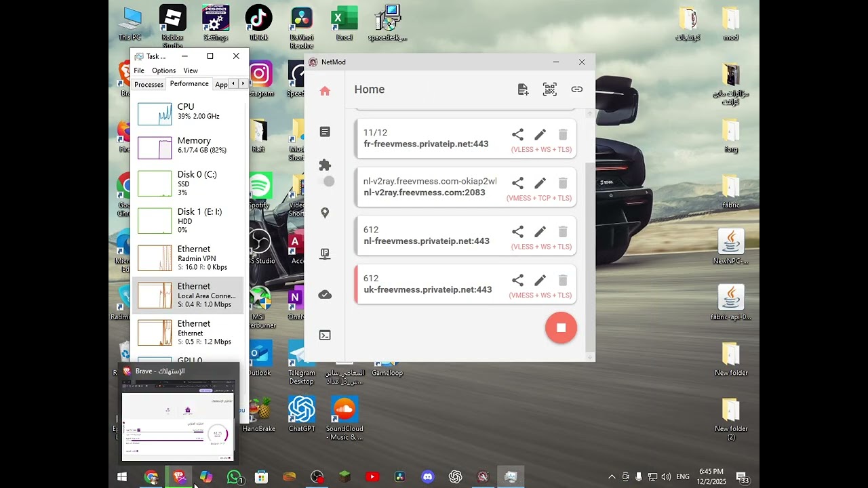868x488 pixels.
Task: Open the File menu in Task Manager
Action: pos(139,70)
